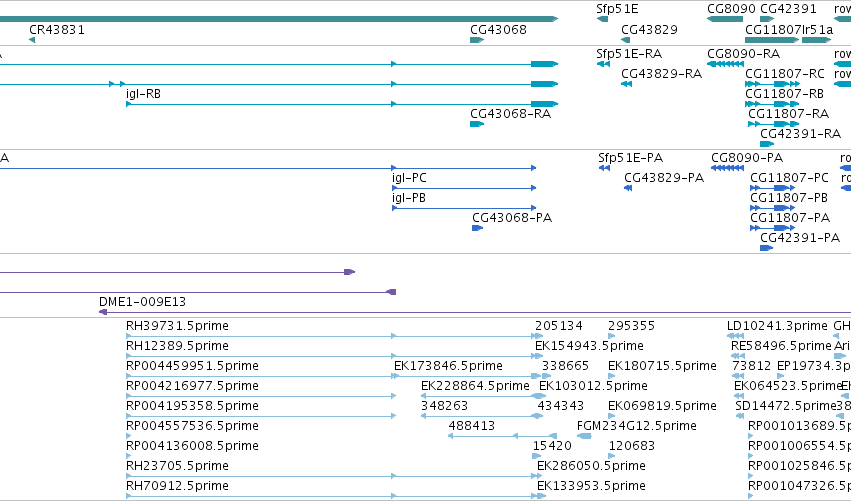Select the CG43829 gene label

[649, 30]
